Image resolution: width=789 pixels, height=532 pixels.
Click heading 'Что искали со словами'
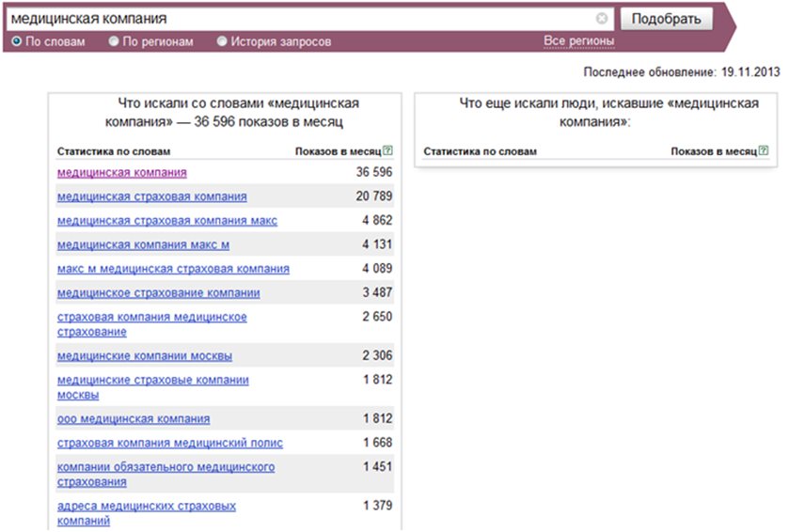click(x=232, y=113)
